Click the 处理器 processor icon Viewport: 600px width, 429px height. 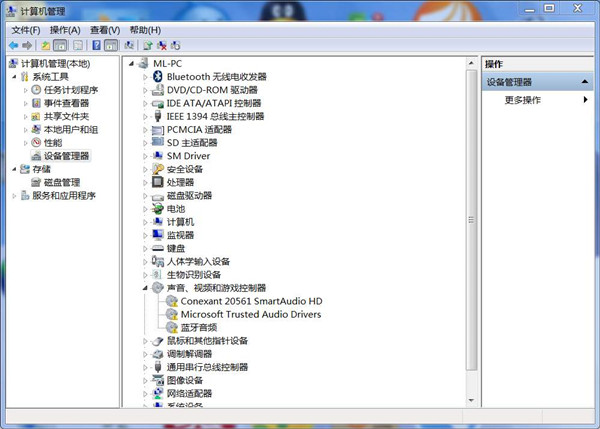pyautogui.click(x=157, y=182)
